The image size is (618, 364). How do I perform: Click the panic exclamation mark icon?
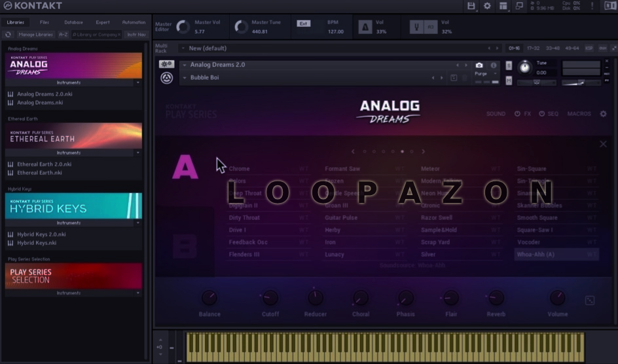tap(592, 6)
